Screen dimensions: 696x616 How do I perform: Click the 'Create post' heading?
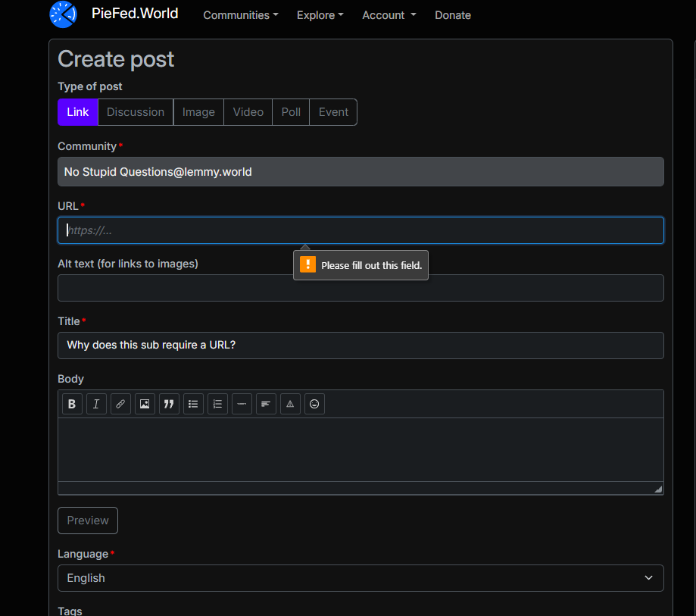click(116, 59)
